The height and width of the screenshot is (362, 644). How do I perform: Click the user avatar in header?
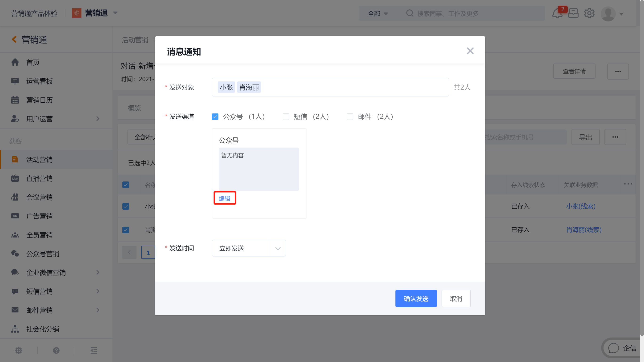point(608,14)
